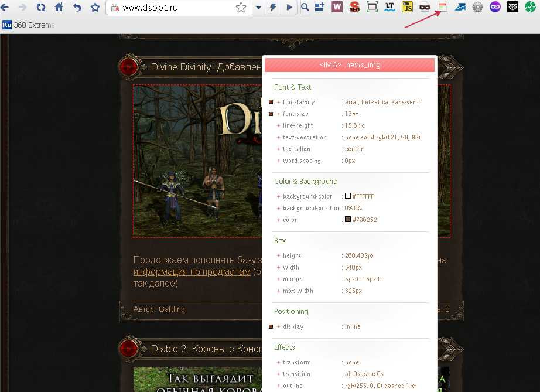Open the SEO extension icon
Screen dimensions: 540x392
[x=354, y=6]
